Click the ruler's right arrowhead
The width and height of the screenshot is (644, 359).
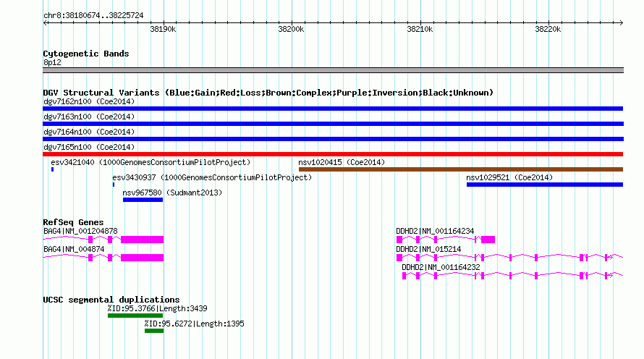point(621,23)
